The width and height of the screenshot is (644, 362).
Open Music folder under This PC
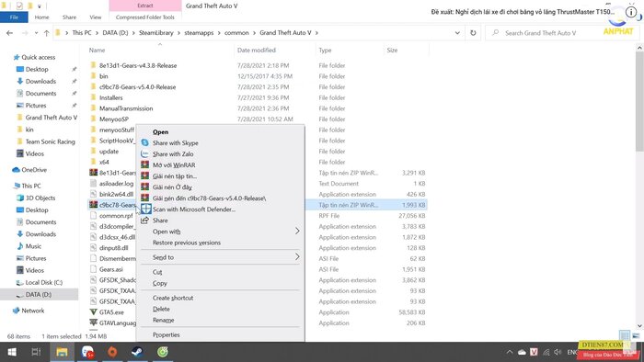click(33, 246)
